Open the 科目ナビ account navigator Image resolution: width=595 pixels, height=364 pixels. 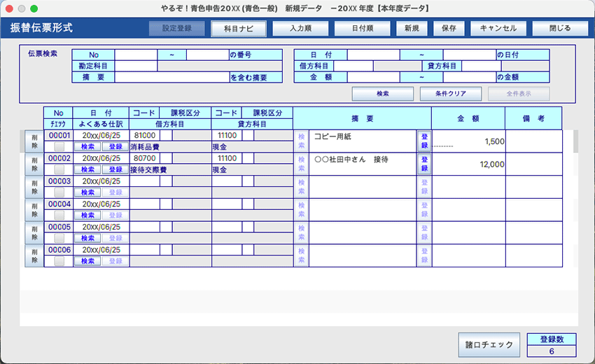[239, 29]
